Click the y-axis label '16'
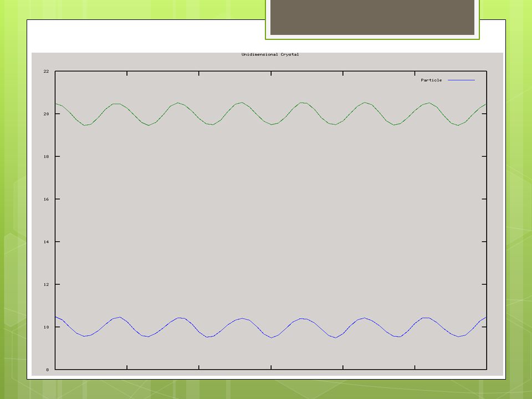532x399 pixels. coord(46,199)
